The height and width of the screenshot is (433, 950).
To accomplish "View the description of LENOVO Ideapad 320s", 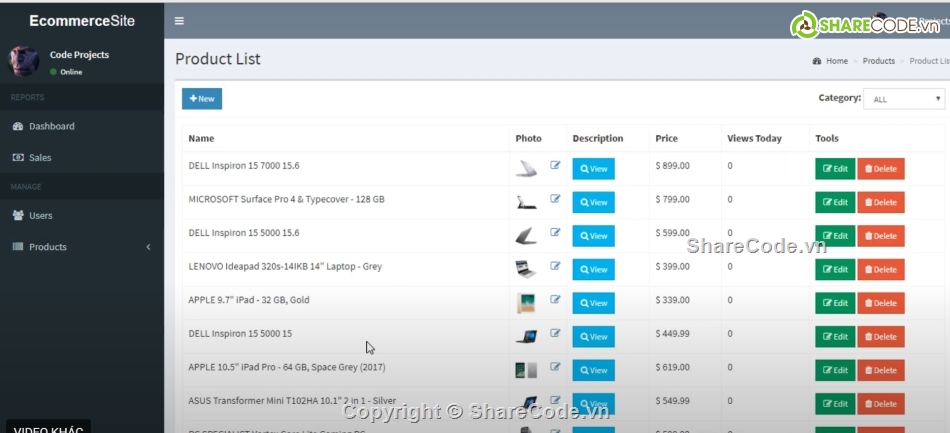I will click(593, 269).
